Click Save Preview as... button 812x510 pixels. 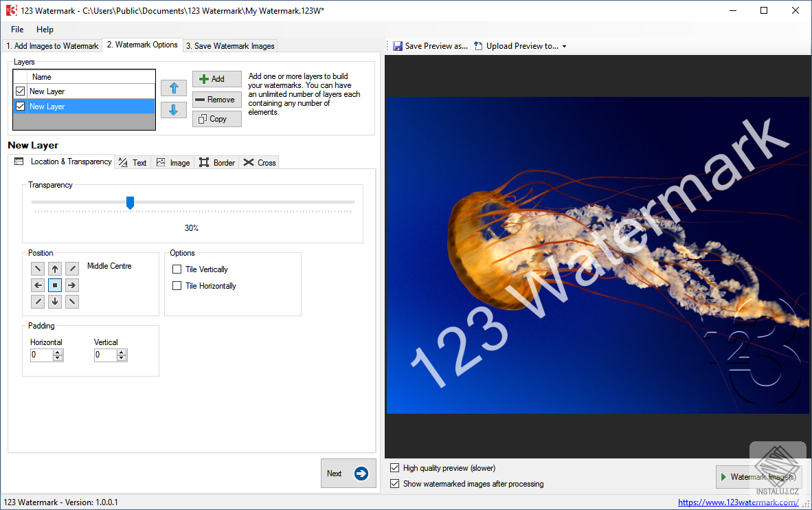tap(430, 46)
